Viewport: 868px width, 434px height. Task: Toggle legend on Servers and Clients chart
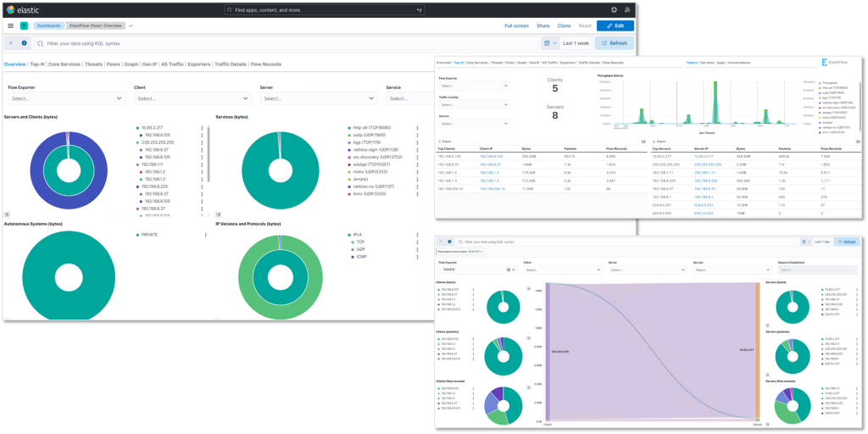[7, 214]
